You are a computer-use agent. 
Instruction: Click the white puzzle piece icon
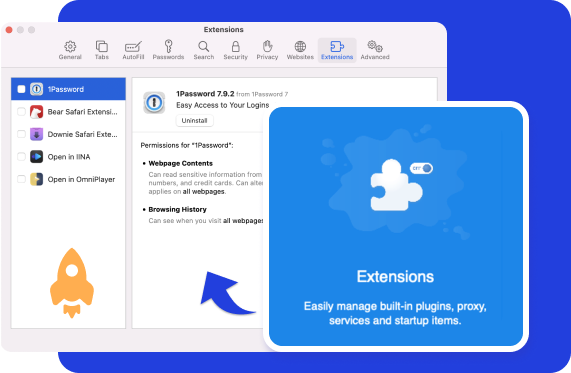coord(395,185)
